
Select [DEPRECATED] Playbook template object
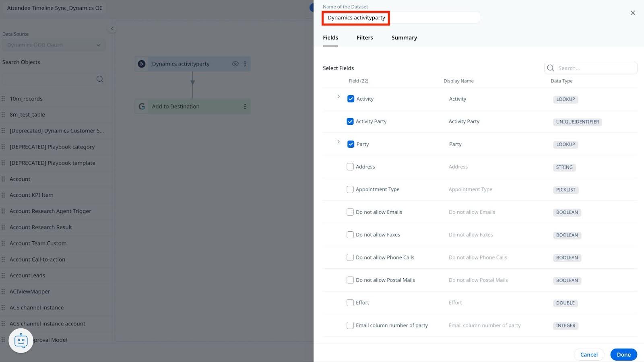coord(52,163)
